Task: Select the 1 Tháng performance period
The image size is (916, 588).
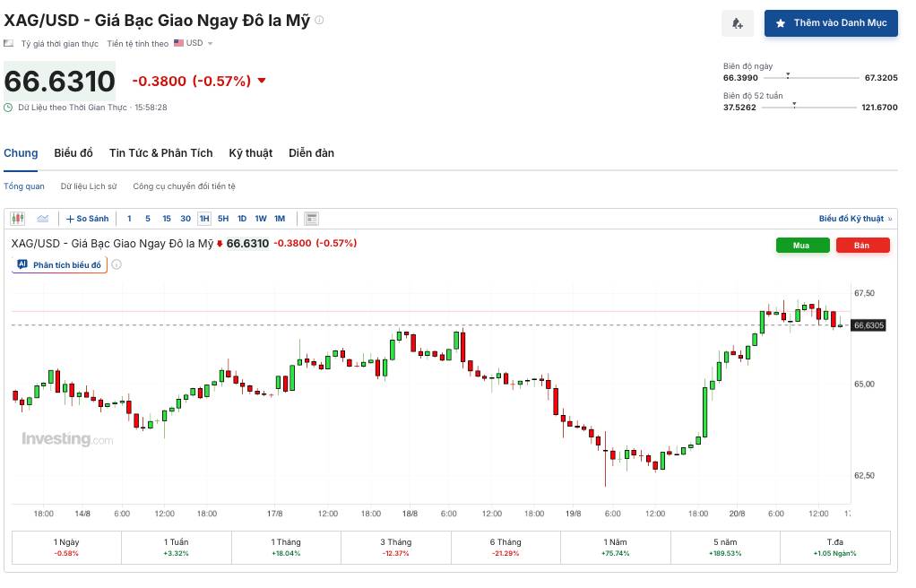Action: [x=286, y=548]
